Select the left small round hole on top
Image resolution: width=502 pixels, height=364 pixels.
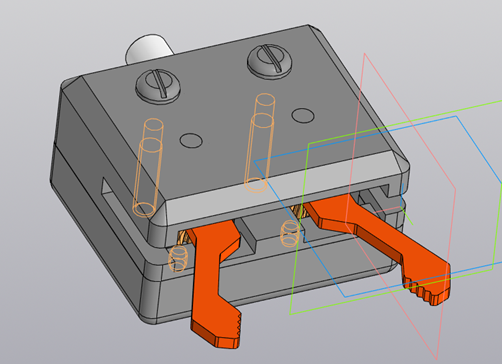click(191, 140)
